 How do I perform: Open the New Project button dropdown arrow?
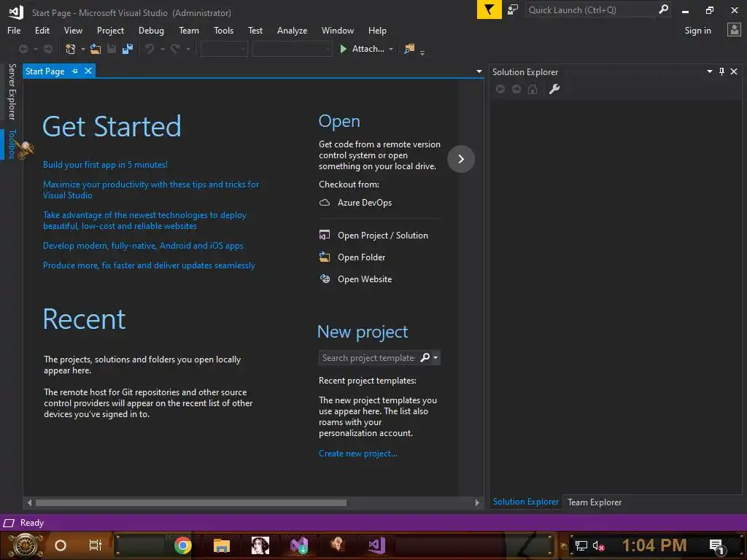83,49
